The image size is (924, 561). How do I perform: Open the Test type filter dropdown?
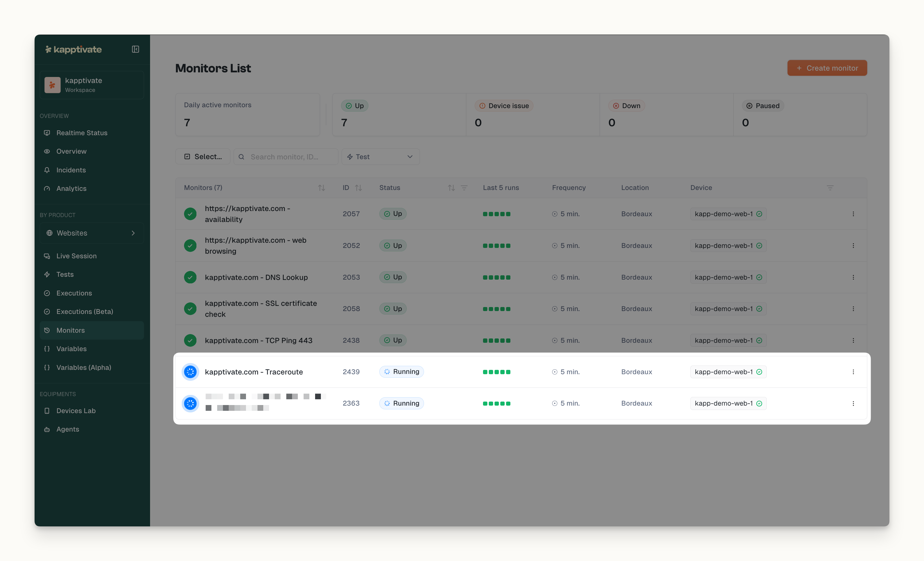380,157
